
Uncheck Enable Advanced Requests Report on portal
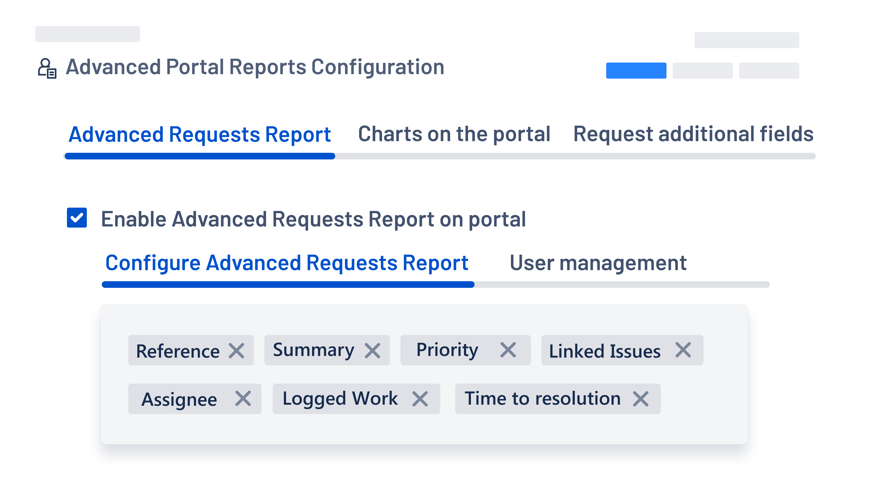[x=77, y=218]
